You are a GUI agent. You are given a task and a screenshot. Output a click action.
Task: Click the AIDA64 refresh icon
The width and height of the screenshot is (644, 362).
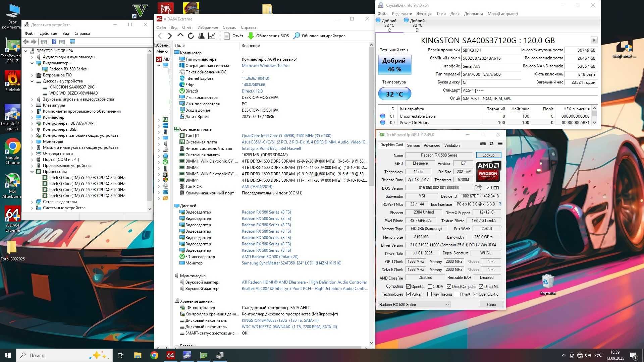[191, 36]
